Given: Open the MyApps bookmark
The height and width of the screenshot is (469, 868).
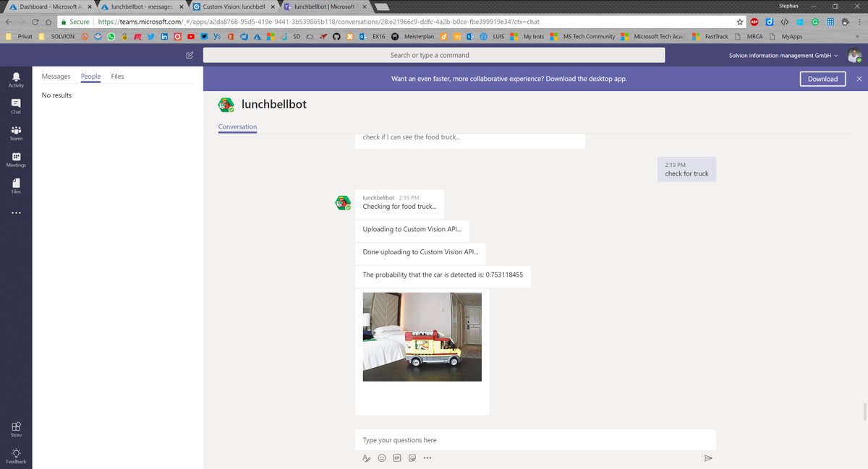Looking at the screenshot, I should [x=786, y=36].
